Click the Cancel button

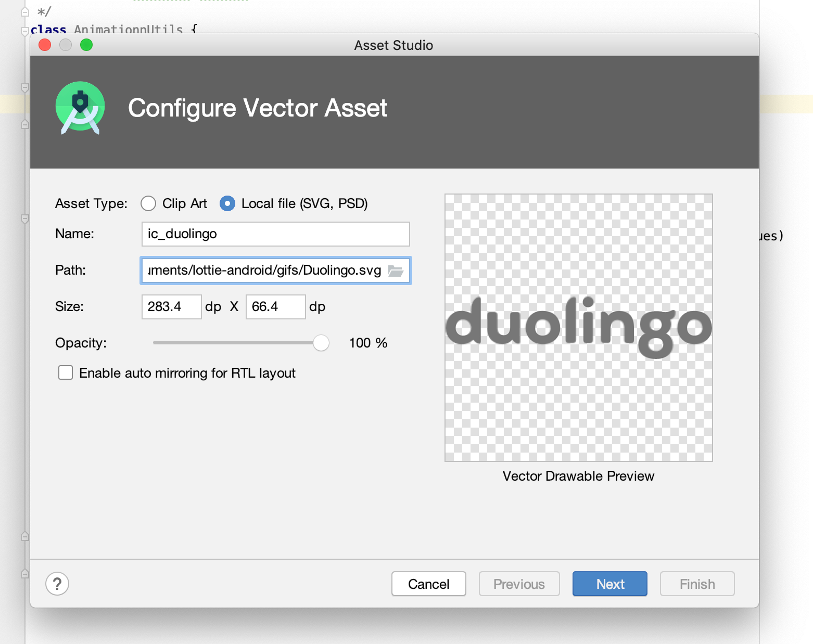click(428, 584)
